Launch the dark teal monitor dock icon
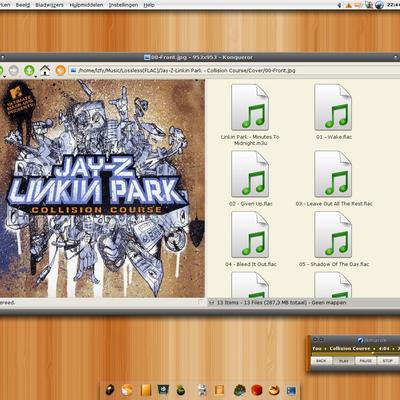Screen dimensions: 400x400 pyautogui.click(x=163, y=389)
